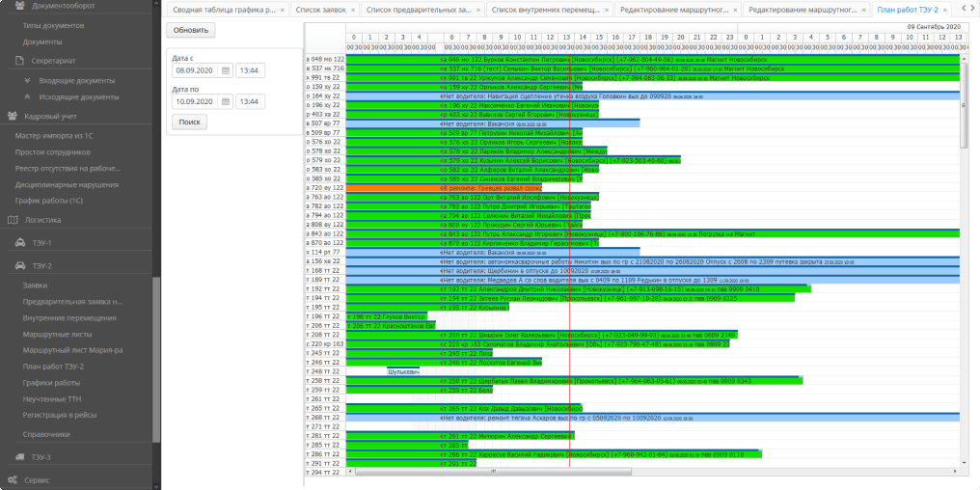The height and width of the screenshot is (490, 980).
Task: Open calendar picker for Дата с field
Action: point(226,70)
